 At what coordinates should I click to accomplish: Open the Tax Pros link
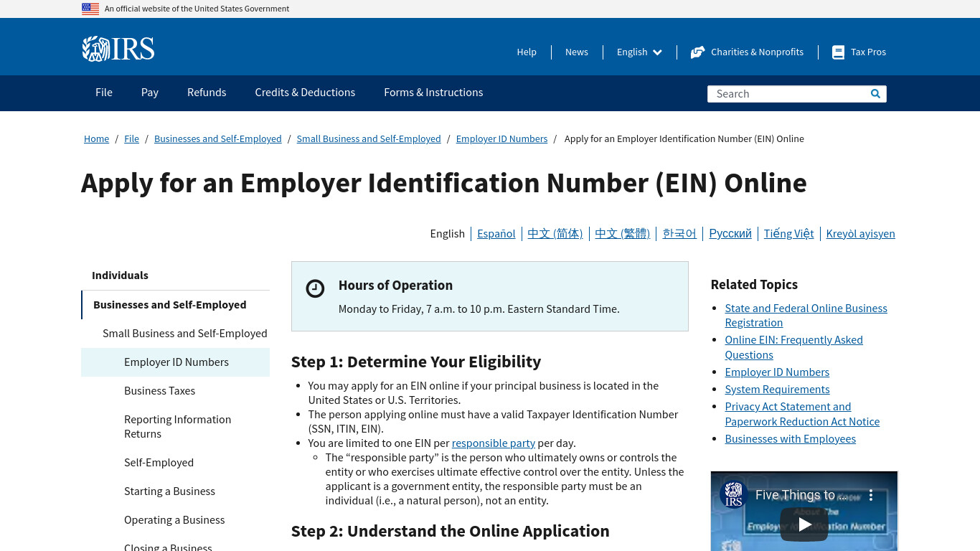868,52
